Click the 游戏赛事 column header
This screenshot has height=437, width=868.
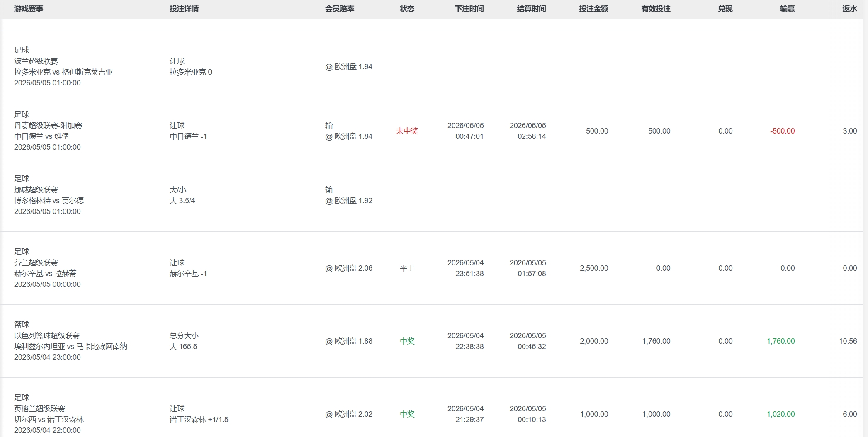pyautogui.click(x=29, y=9)
